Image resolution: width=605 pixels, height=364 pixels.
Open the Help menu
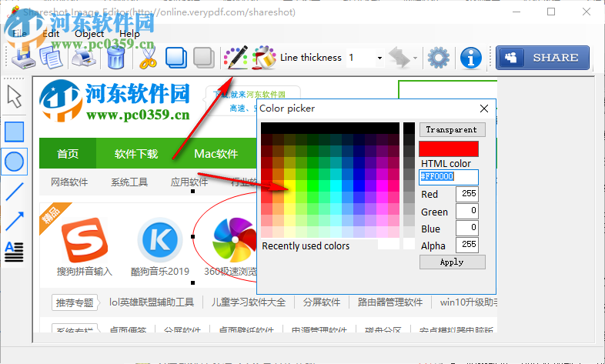pyautogui.click(x=129, y=34)
